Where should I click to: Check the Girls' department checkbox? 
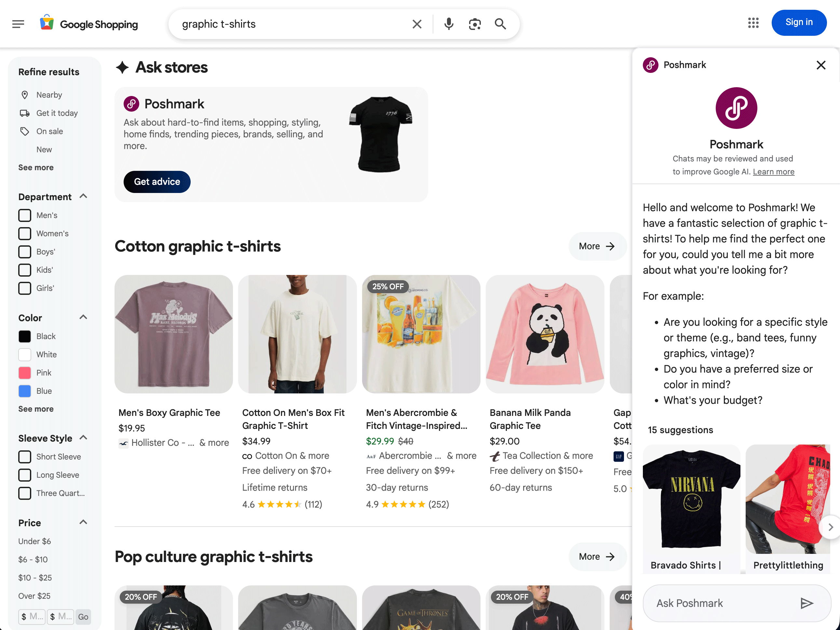pos(25,288)
